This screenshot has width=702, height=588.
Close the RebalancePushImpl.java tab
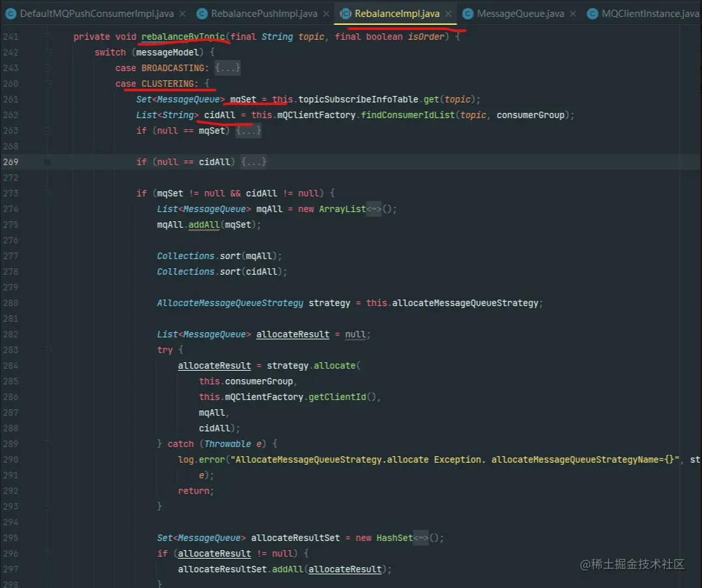point(326,14)
